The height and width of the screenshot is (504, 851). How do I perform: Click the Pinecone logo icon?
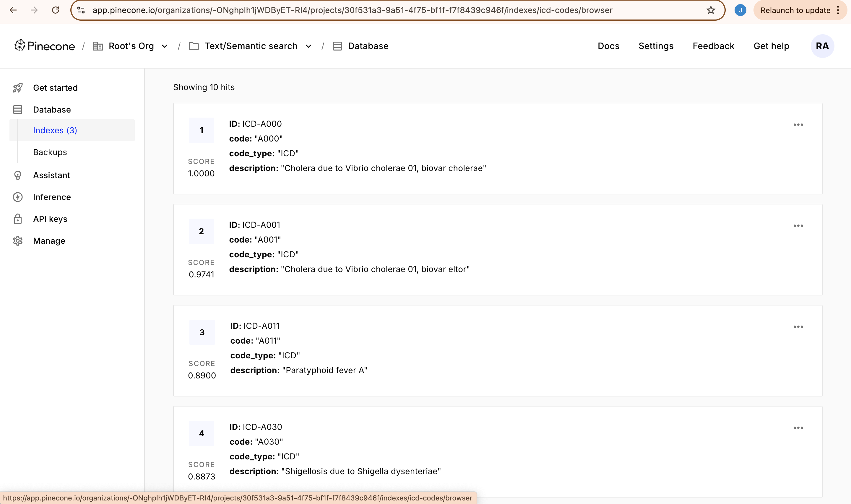tap(20, 45)
